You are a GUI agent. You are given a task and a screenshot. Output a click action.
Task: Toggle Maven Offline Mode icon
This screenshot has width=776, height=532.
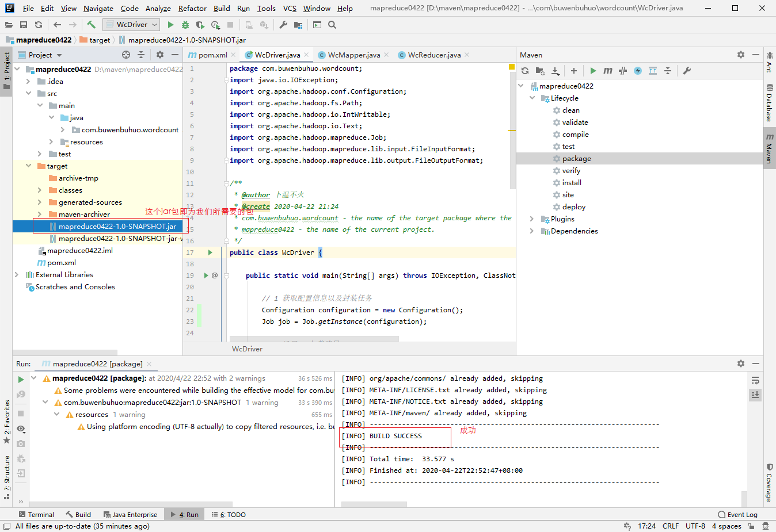click(623, 71)
